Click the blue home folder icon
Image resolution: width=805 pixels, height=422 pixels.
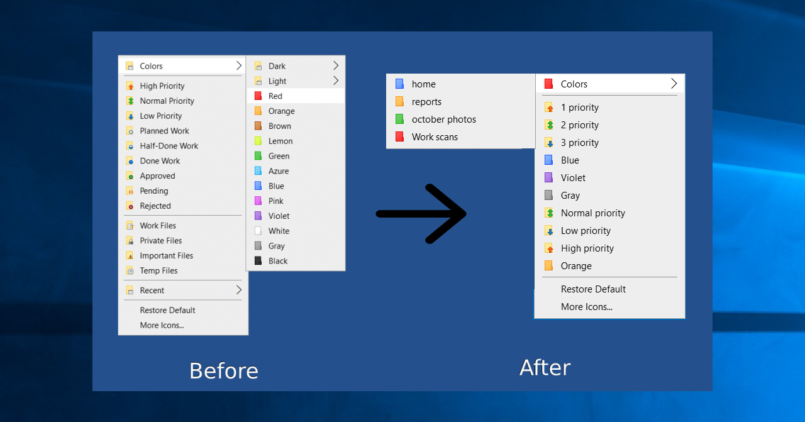(399, 84)
